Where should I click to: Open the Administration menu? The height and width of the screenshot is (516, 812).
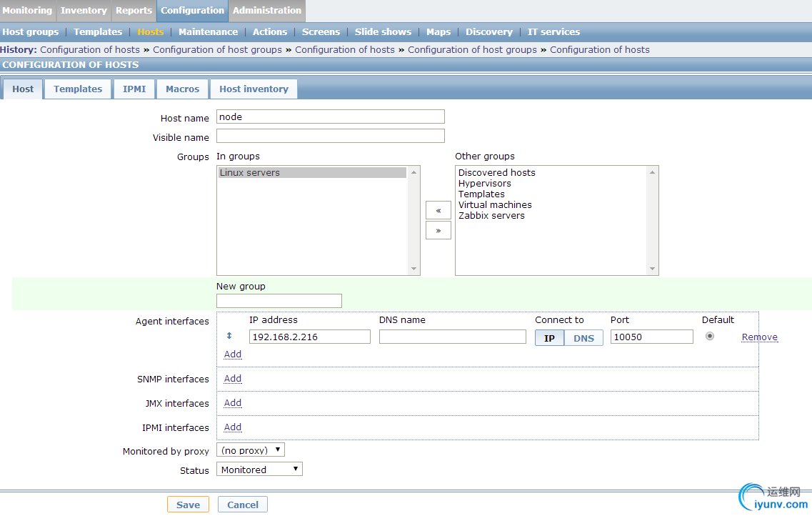pyautogui.click(x=266, y=10)
